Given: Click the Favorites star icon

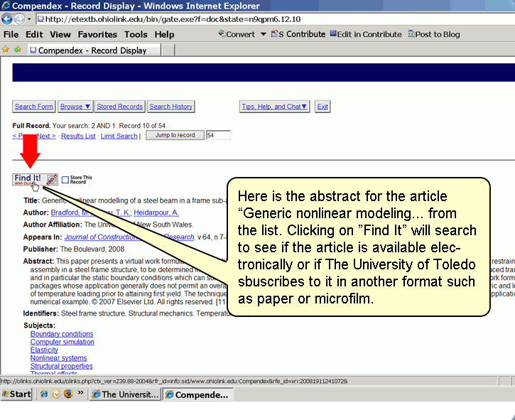Looking at the screenshot, I should [x=6, y=50].
